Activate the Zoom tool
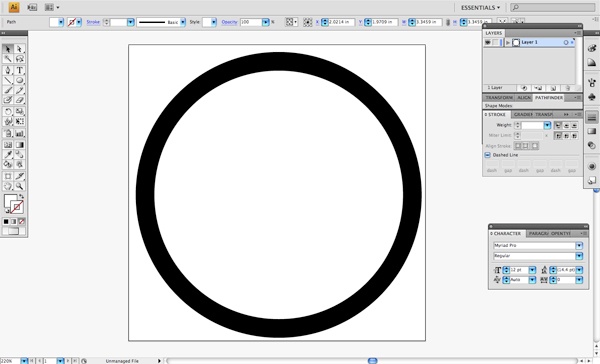600x364 pixels. pos(20,186)
